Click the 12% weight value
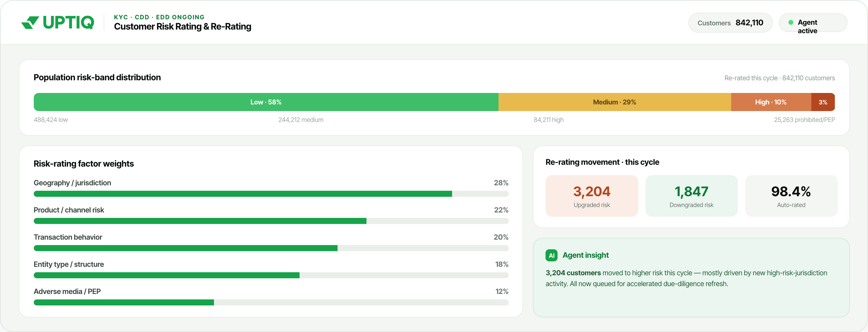The width and height of the screenshot is (868, 332). tap(502, 292)
